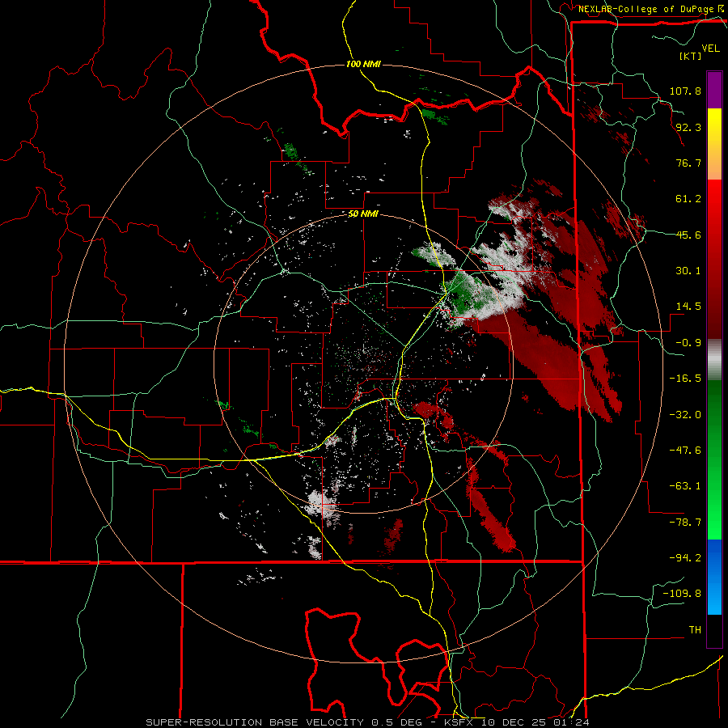
Task: Click the -0.9 legend value
Action: click(x=688, y=343)
